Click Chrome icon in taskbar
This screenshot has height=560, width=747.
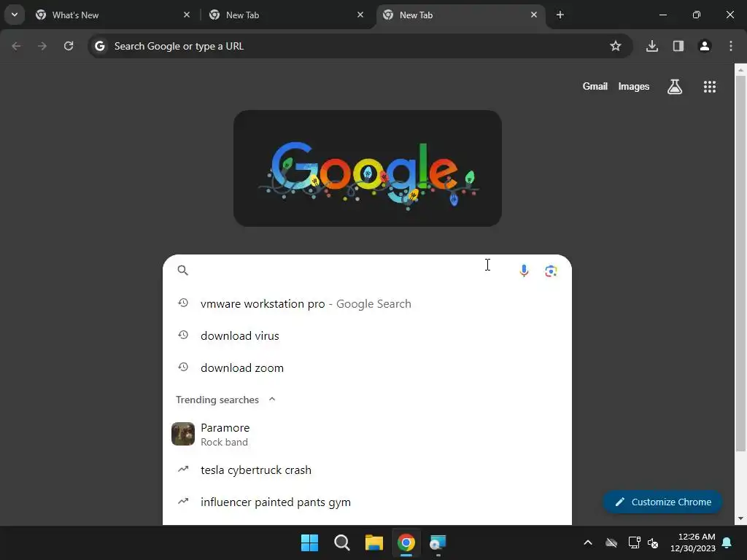406,542
